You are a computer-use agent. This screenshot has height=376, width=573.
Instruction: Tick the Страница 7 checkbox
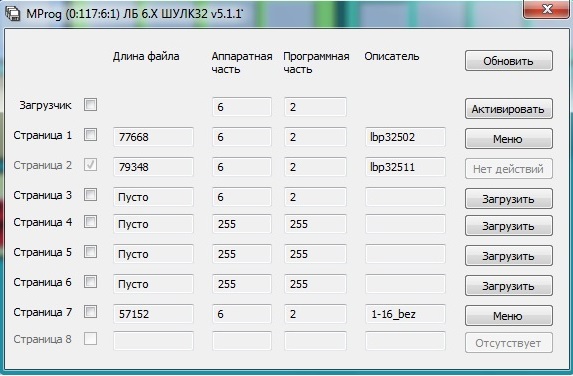[x=90, y=312]
